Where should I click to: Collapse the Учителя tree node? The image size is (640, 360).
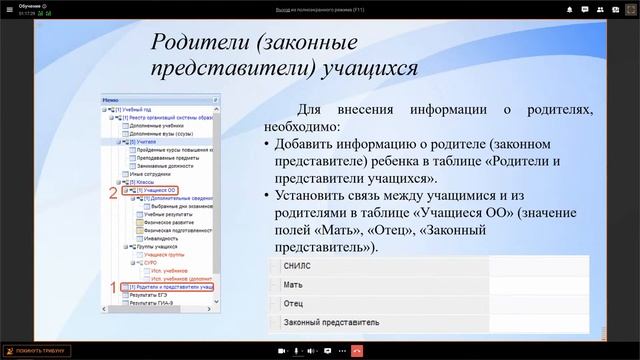[119, 142]
